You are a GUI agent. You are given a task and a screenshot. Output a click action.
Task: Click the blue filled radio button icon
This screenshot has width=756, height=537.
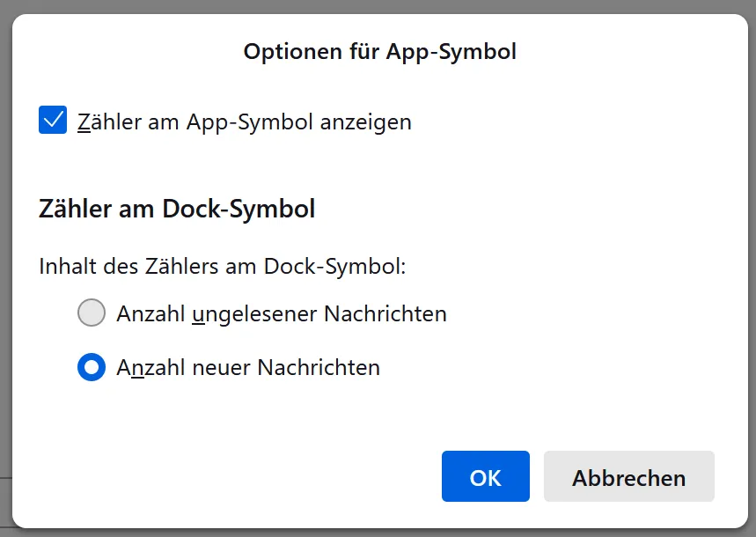tap(92, 367)
